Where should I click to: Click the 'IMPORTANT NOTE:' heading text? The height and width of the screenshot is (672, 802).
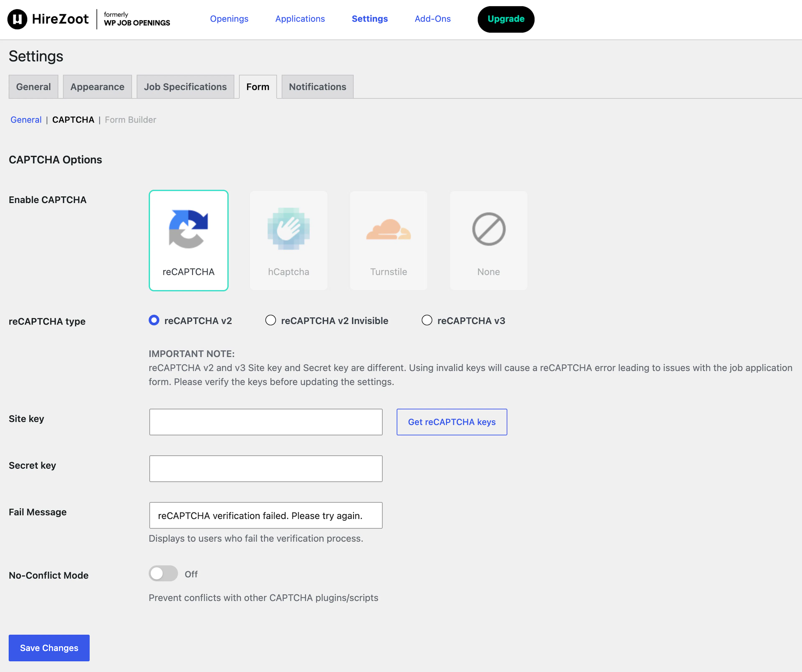pos(192,354)
